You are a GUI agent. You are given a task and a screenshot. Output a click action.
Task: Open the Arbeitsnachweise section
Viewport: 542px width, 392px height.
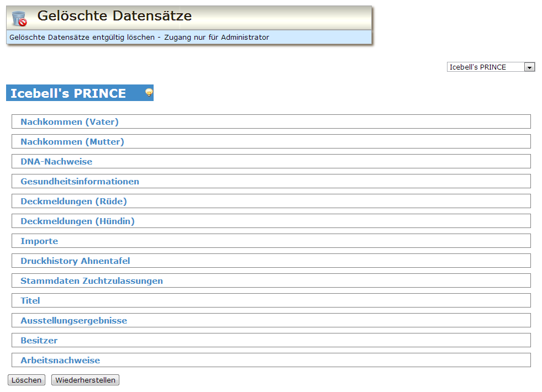coord(60,361)
